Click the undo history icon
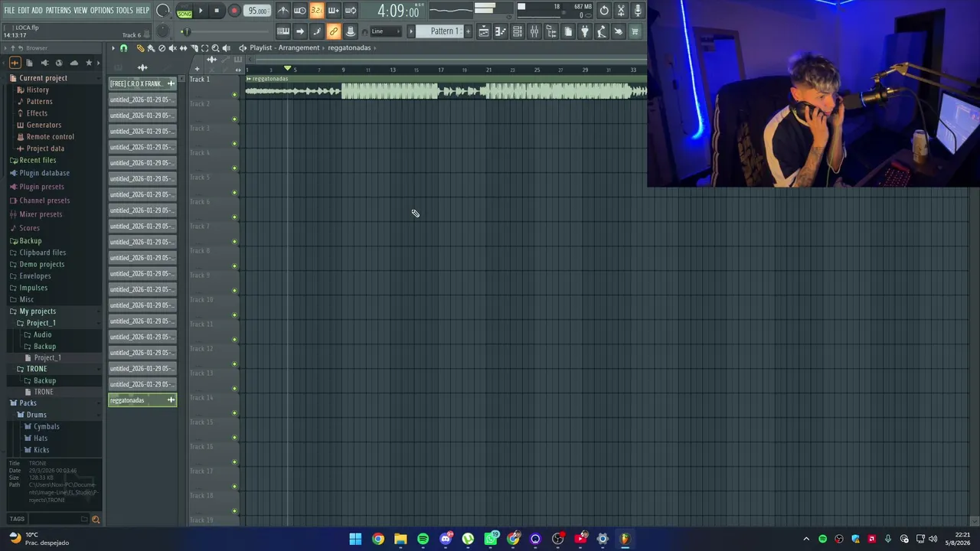 (604, 11)
